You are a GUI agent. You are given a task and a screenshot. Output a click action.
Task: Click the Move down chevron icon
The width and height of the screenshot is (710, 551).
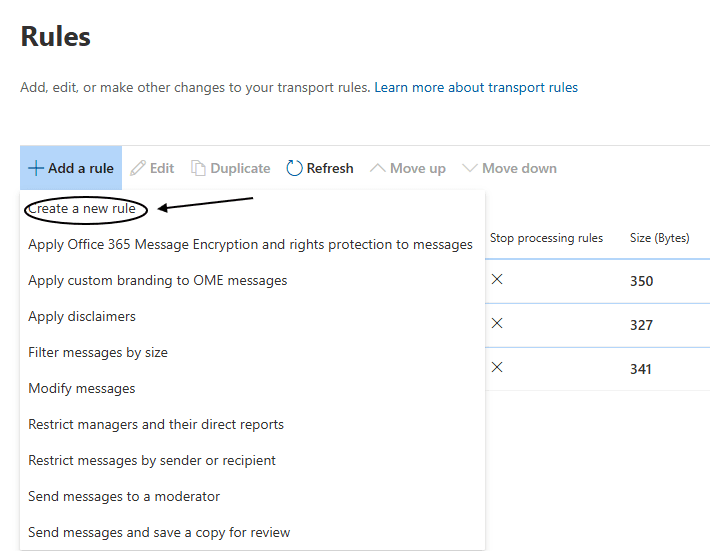(x=470, y=168)
